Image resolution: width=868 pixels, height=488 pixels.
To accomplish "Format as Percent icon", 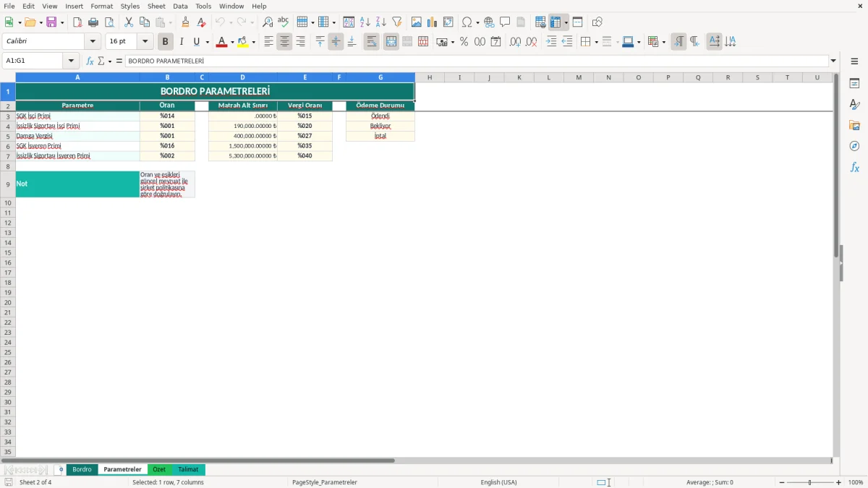I will (x=464, y=42).
